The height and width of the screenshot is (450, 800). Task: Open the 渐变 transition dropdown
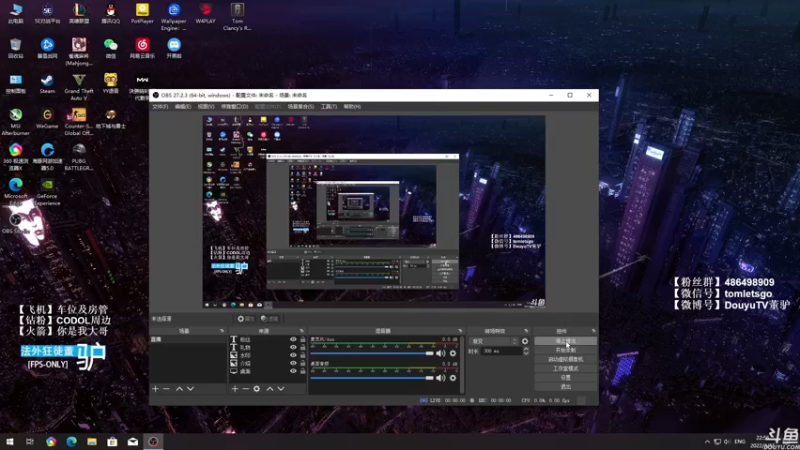[493, 341]
